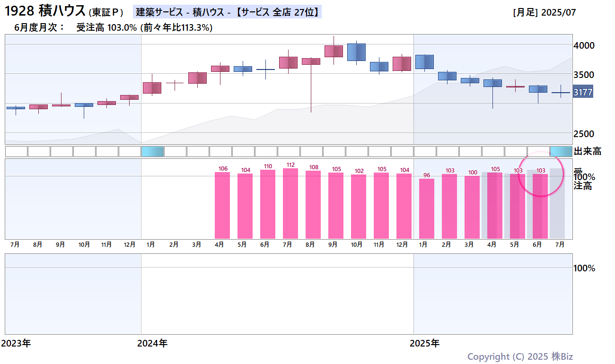Click the pink order bar labeled 112

(290, 203)
